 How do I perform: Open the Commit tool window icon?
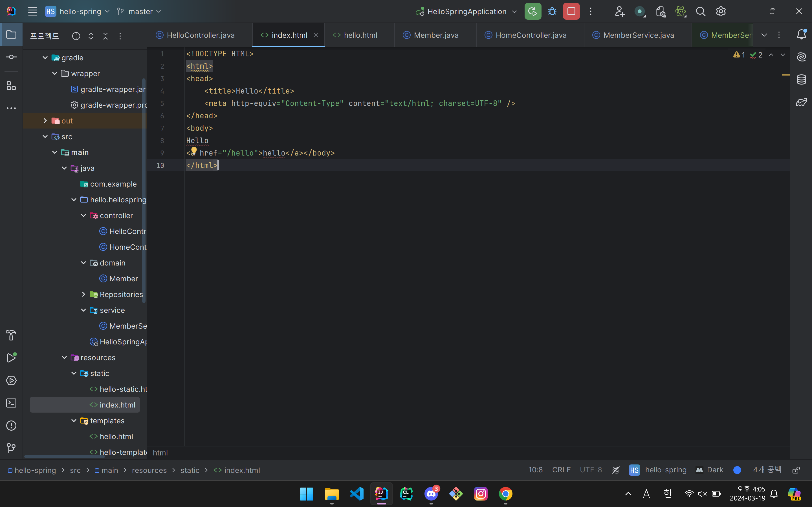pyautogui.click(x=11, y=57)
